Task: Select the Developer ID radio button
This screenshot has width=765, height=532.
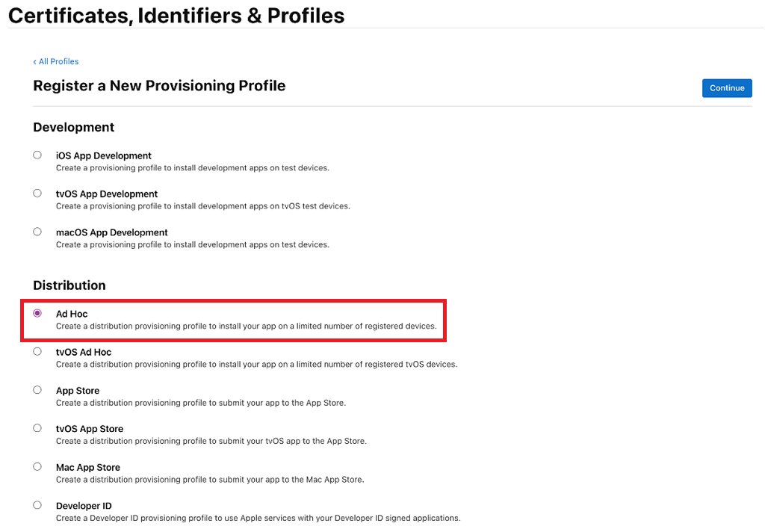Action: tap(37, 504)
